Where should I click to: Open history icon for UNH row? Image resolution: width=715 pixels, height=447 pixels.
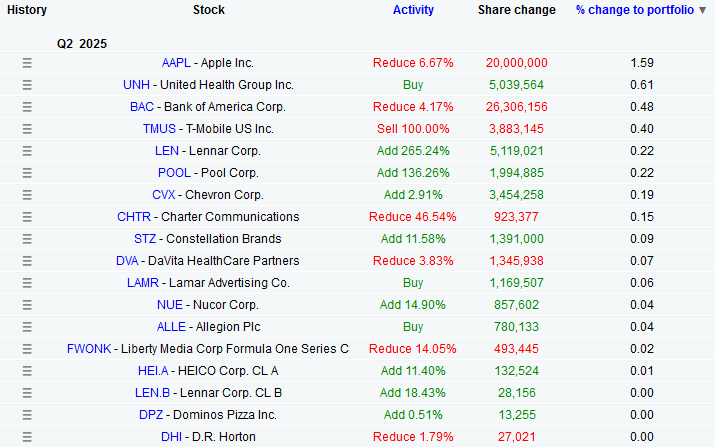point(27,85)
